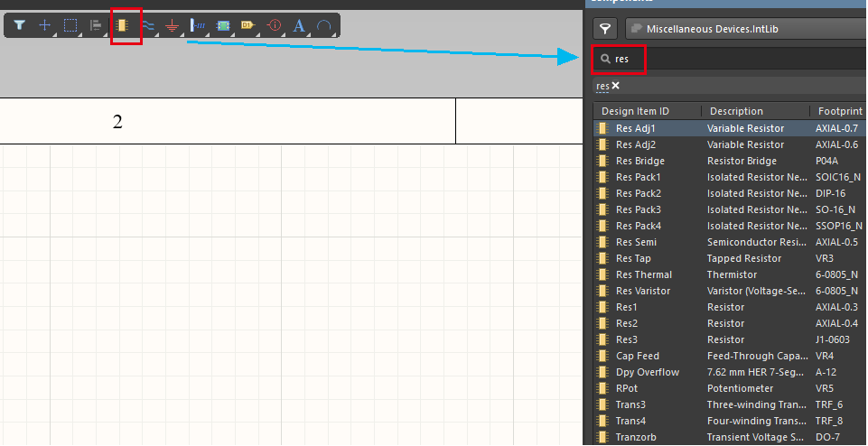The height and width of the screenshot is (446, 868).
Task: Select the Res3 resistor
Action: coord(731,339)
